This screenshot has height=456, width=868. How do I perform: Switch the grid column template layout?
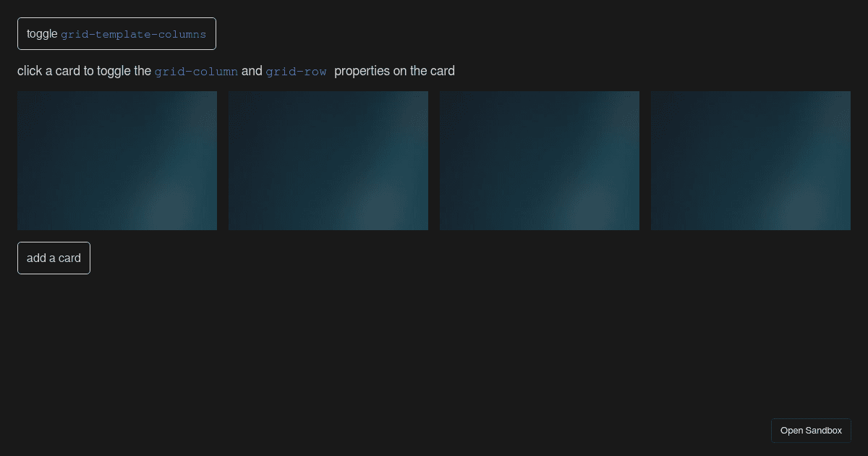tap(116, 34)
